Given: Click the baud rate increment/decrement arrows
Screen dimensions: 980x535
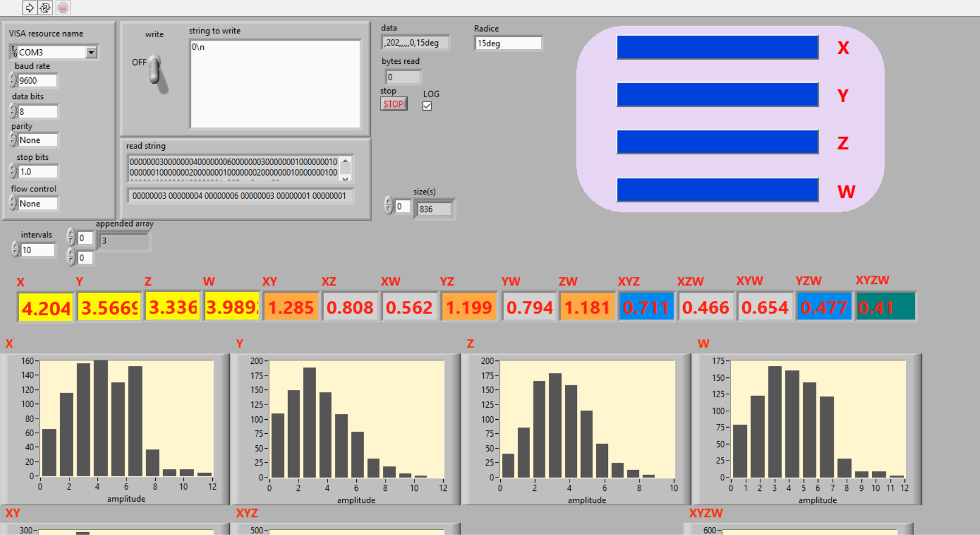Looking at the screenshot, I should (12, 80).
